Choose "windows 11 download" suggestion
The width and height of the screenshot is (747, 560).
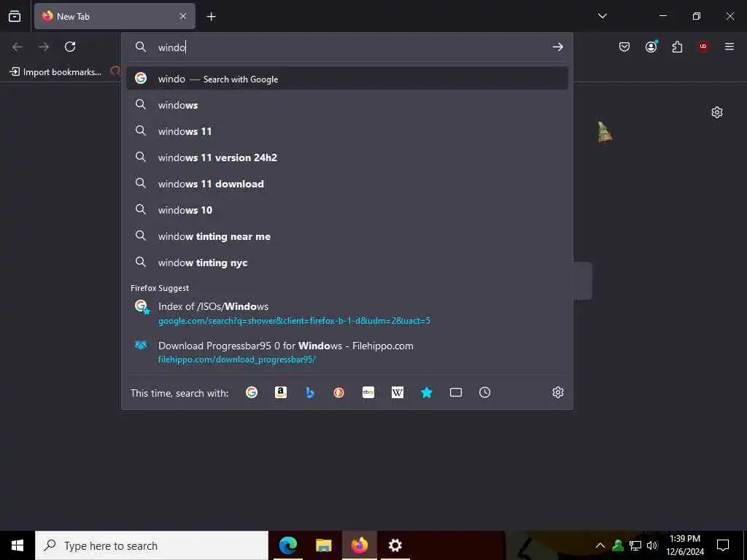click(347, 184)
